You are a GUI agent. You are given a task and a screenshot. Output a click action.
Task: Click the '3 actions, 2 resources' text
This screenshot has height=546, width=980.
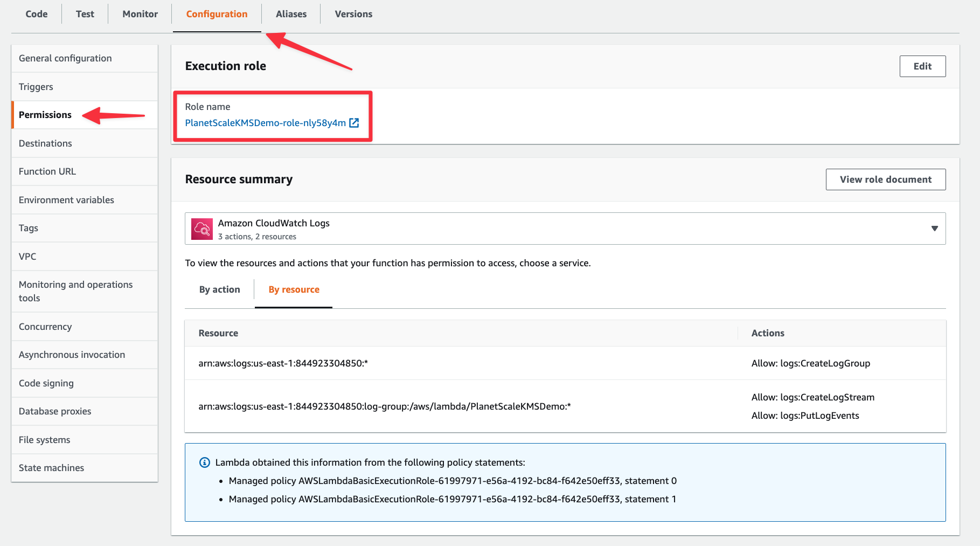(x=257, y=237)
